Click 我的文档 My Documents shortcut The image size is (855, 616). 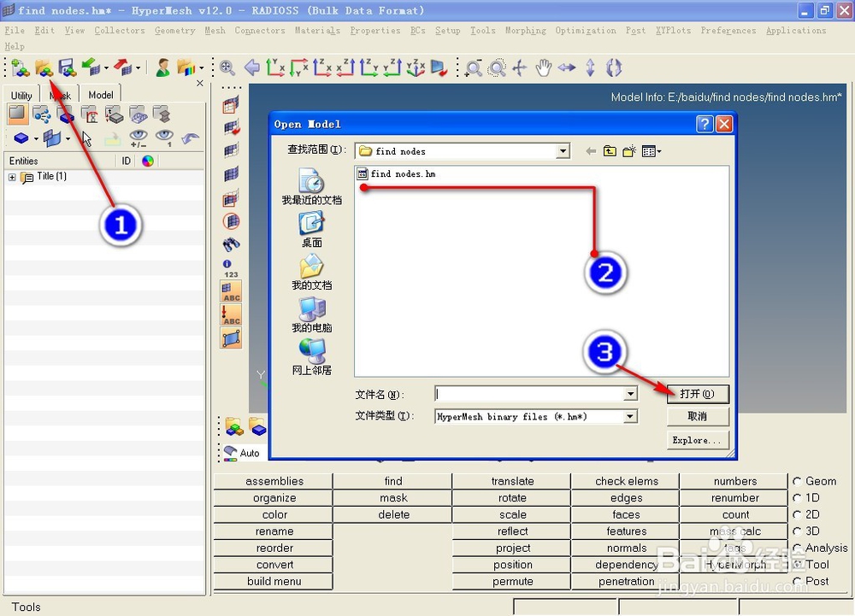311,273
